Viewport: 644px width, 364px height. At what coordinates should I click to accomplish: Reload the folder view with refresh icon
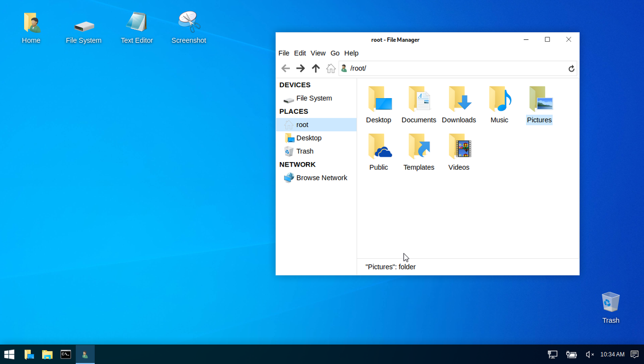coord(571,68)
